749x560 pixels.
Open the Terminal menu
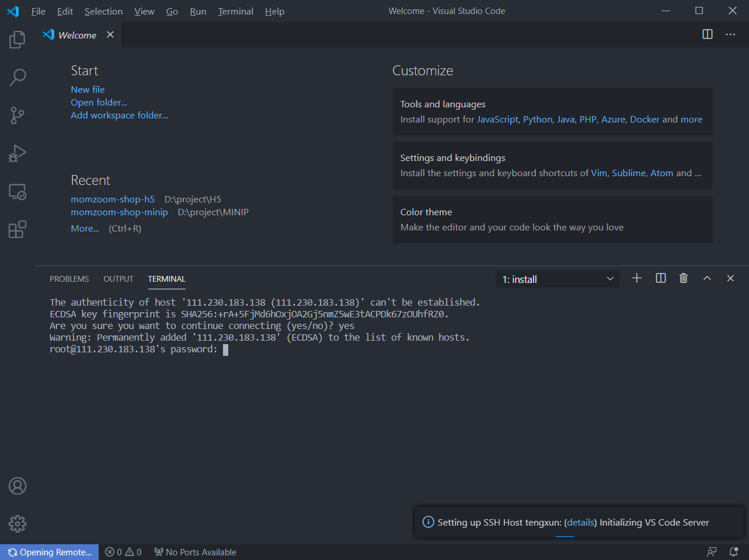[x=235, y=11]
